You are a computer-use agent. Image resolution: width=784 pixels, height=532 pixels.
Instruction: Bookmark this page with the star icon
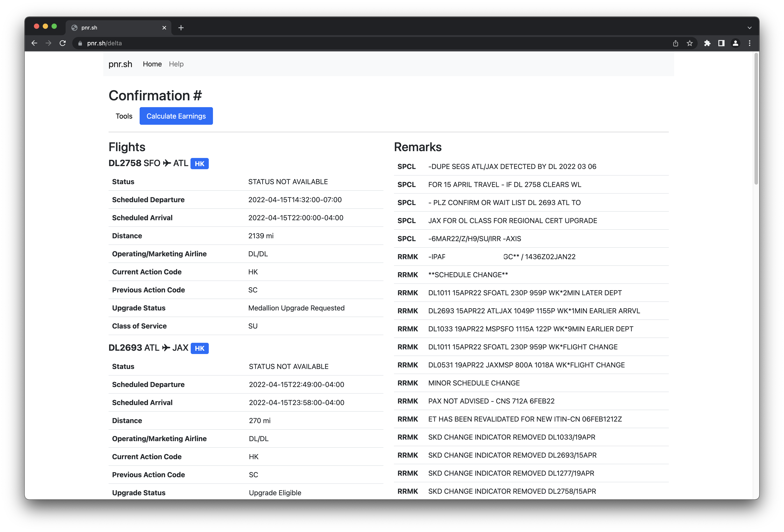tap(690, 43)
